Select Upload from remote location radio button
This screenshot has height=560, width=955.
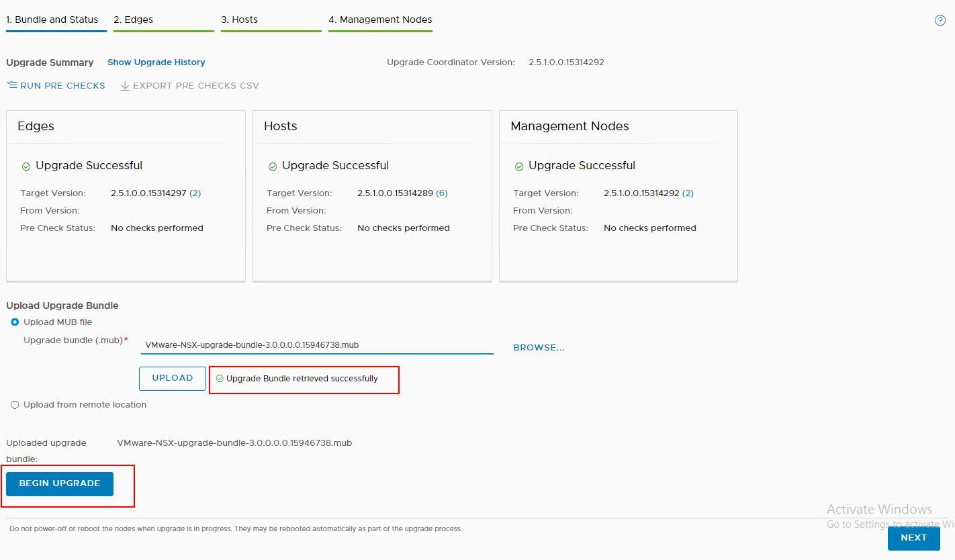[x=15, y=405]
